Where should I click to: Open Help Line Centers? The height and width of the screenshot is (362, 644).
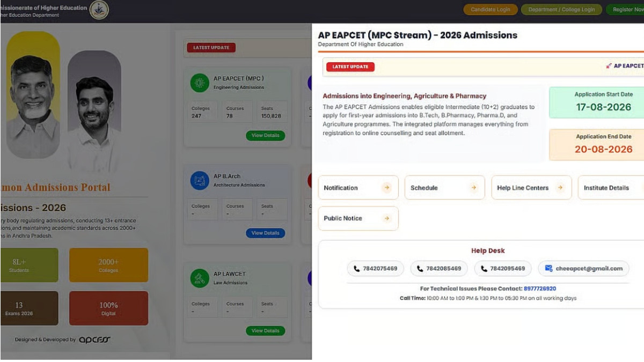(531, 188)
